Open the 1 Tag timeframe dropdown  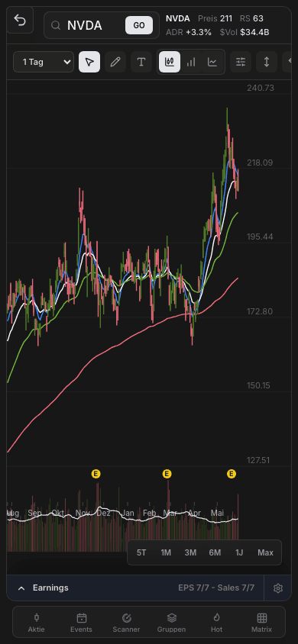[x=44, y=62]
